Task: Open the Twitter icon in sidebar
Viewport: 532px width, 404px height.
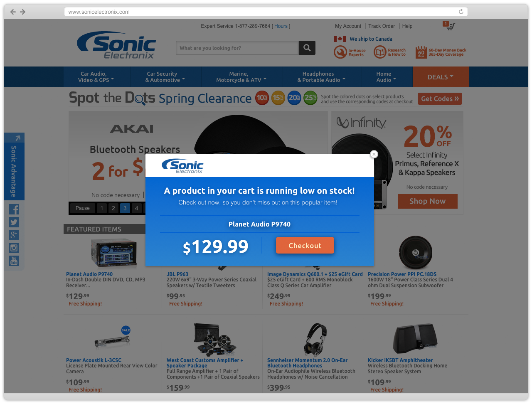Action: coord(14,222)
